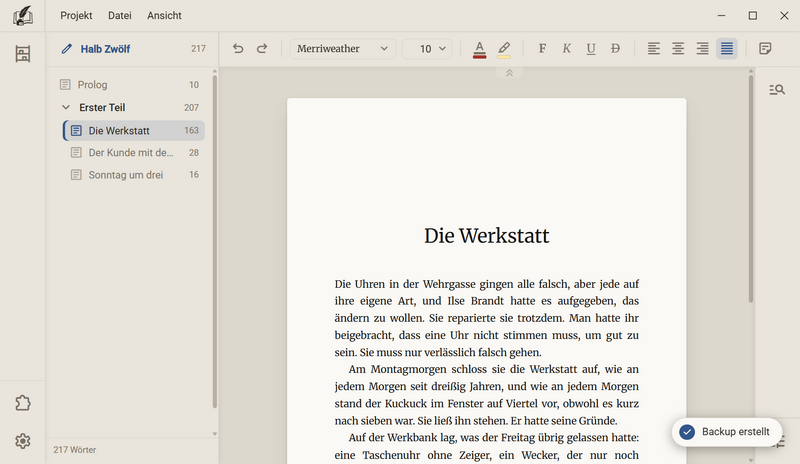Click in the paragraph starting "Die Uhren in der Wehrgasse"
Screen dimensions: 800x464
tap(487, 318)
